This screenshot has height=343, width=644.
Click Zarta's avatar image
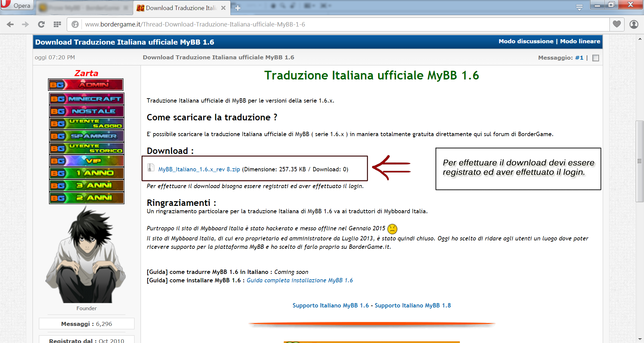pyautogui.click(x=86, y=255)
